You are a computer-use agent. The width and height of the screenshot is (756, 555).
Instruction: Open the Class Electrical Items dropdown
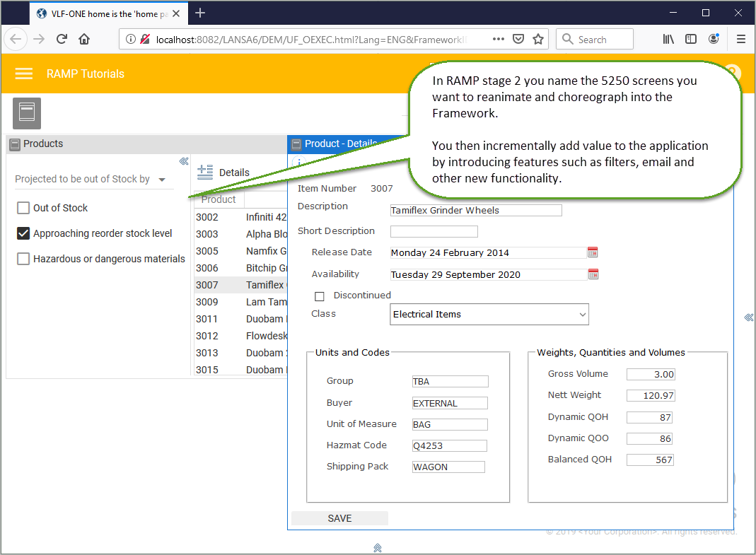pyautogui.click(x=489, y=315)
